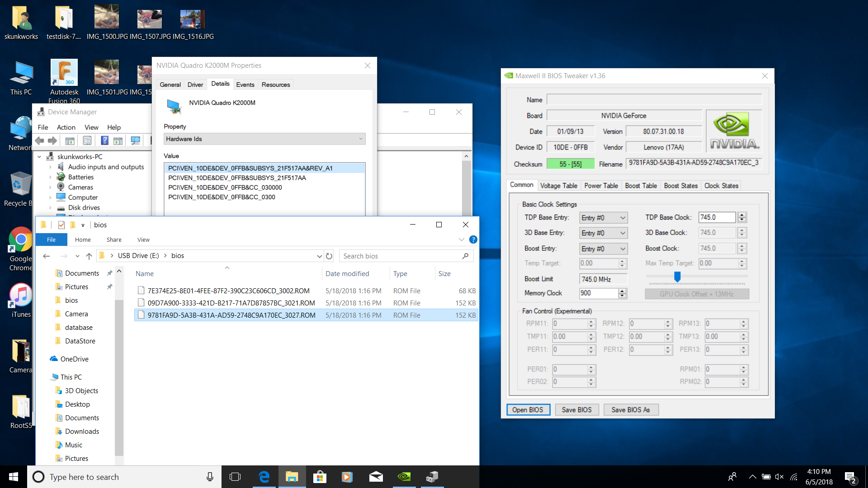Open the Driver tab in K2000M Properties
The height and width of the screenshot is (488, 868).
click(195, 84)
